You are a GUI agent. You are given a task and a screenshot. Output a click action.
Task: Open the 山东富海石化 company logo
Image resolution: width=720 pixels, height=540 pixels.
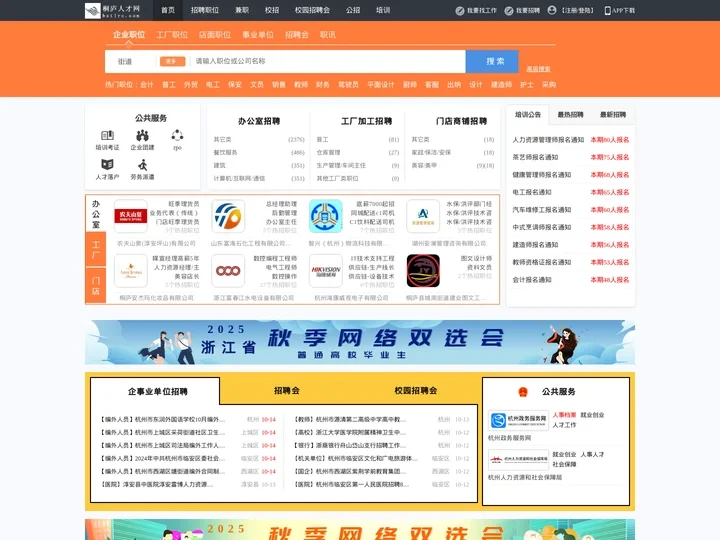pos(228,216)
